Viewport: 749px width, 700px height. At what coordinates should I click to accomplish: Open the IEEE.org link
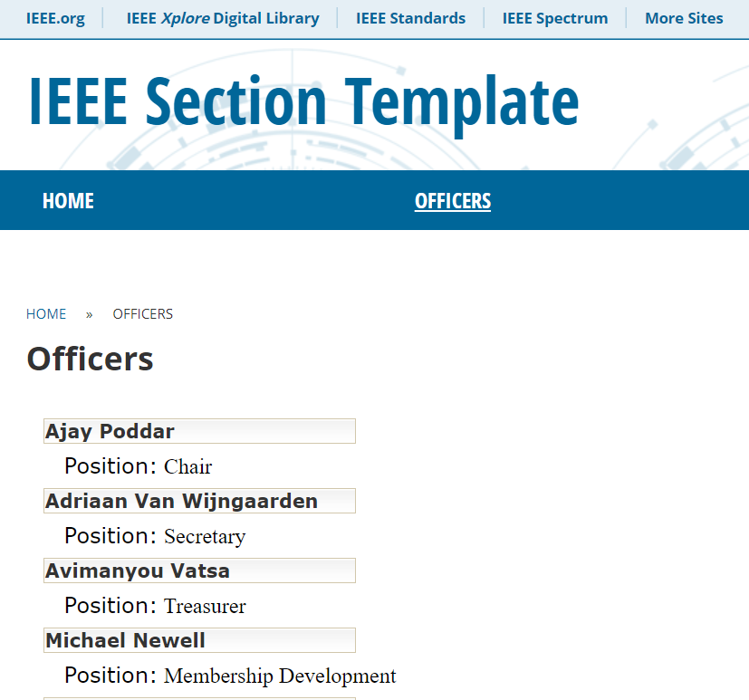click(x=56, y=17)
